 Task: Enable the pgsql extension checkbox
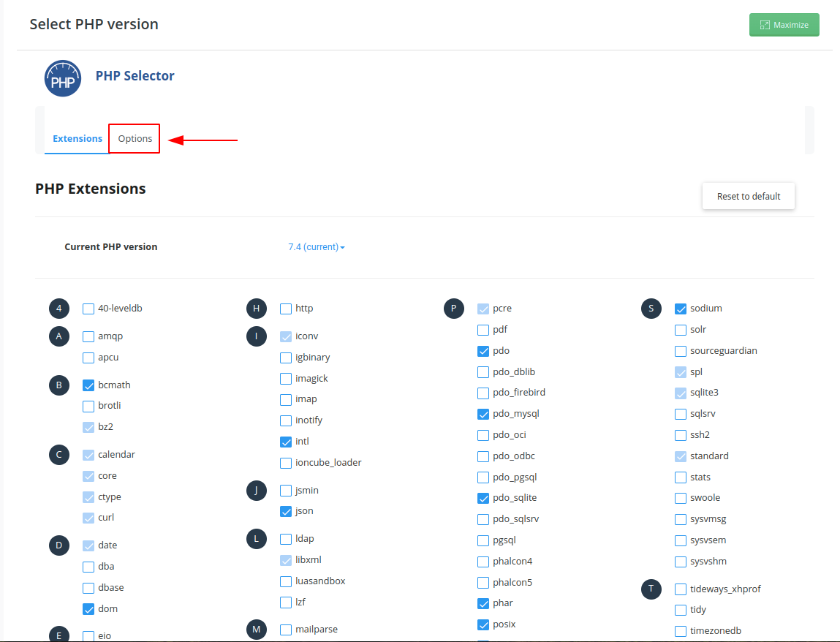coord(483,540)
